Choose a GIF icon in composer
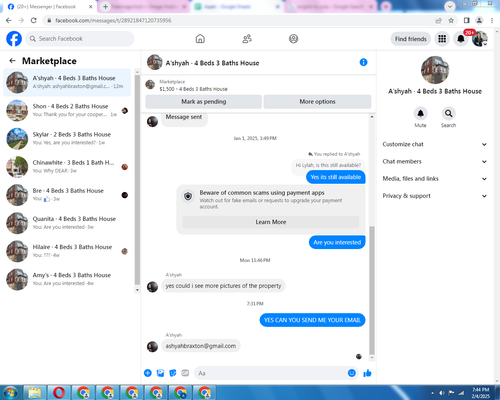The height and width of the screenshot is (400, 500). (185, 373)
